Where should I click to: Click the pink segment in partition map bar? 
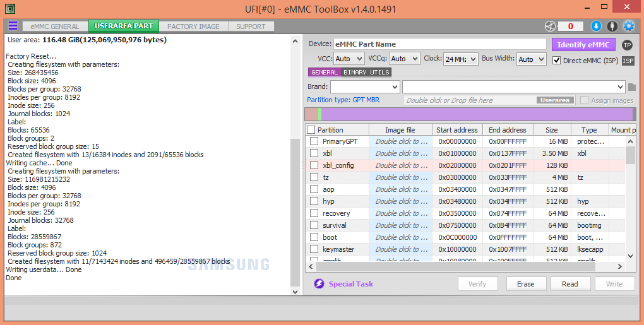pos(311,114)
